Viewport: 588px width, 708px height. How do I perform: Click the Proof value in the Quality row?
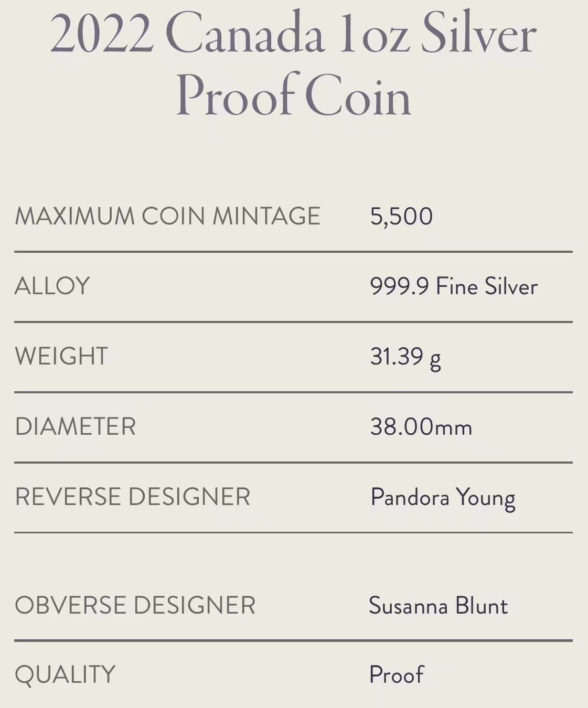[397, 675]
